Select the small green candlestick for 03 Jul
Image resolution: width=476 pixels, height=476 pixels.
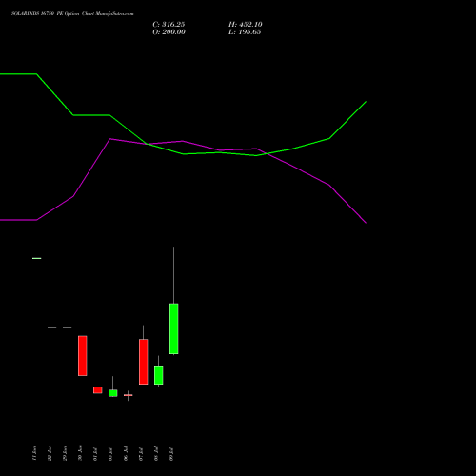pyautogui.click(x=112, y=393)
